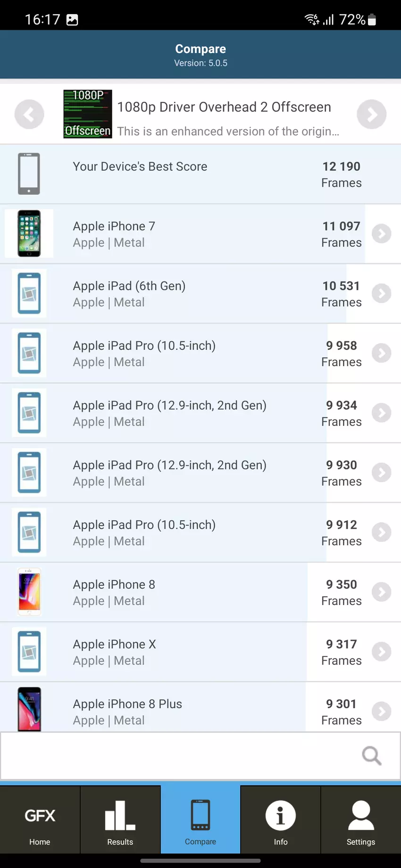
Task: Tap the search magnifier icon
Action: pos(371,756)
